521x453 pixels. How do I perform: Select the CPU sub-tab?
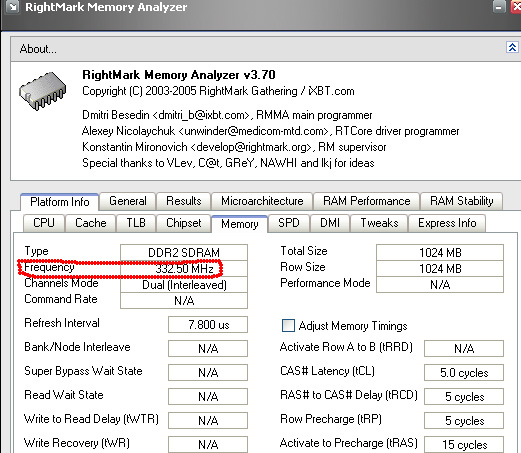[44, 223]
